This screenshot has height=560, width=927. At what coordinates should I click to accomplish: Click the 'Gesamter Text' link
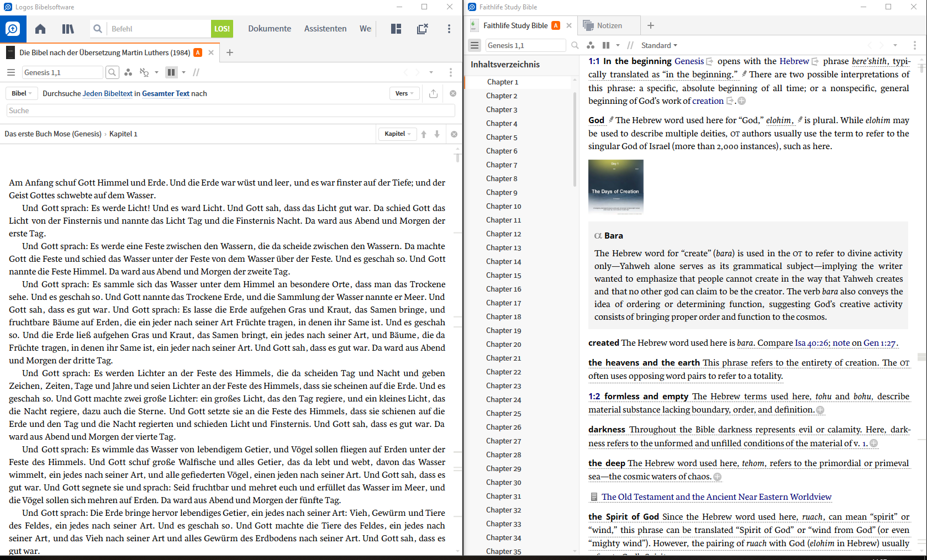click(x=166, y=93)
